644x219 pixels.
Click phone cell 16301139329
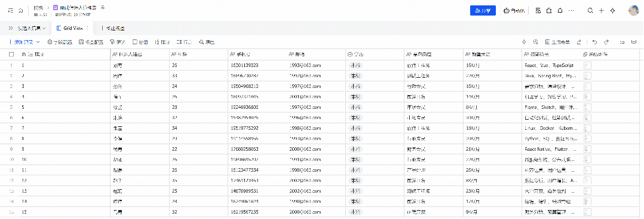click(x=257, y=65)
